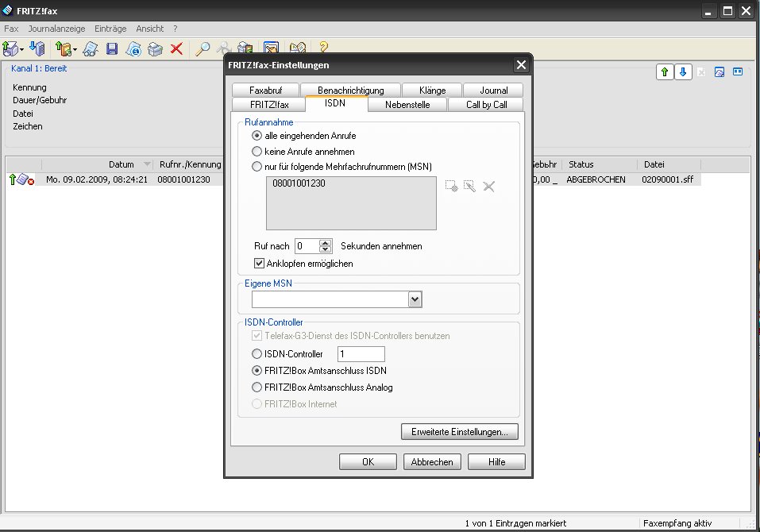Switch to the 'Nebenstelle' tab

click(x=407, y=104)
